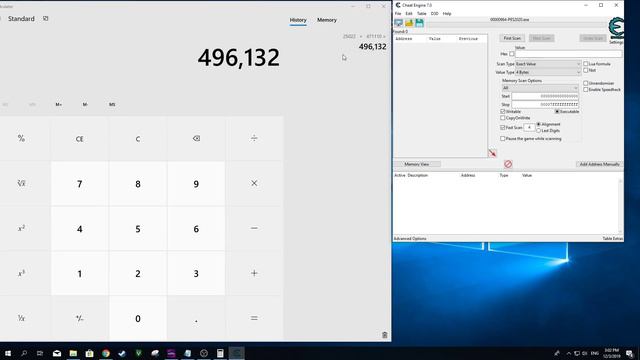Screen dimensions: 640x360
Task: Toggle the CopyOnWrite checkbox
Action: [x=503, y=118]
